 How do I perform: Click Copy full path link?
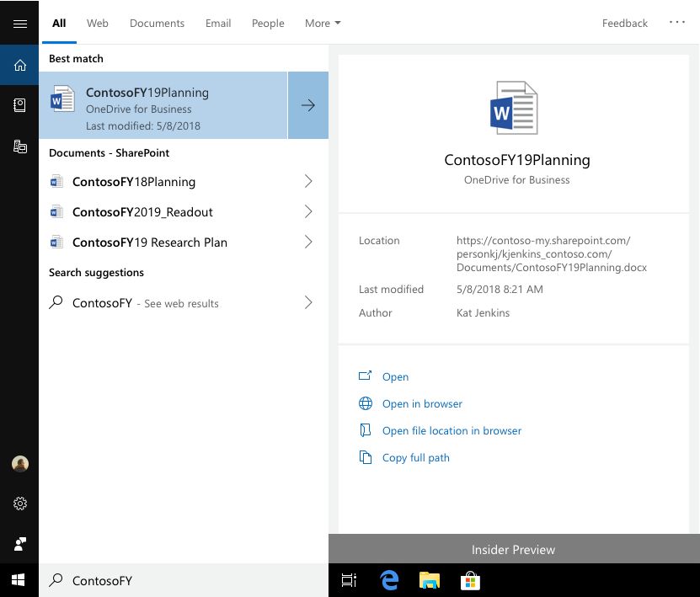coord(415,458)
